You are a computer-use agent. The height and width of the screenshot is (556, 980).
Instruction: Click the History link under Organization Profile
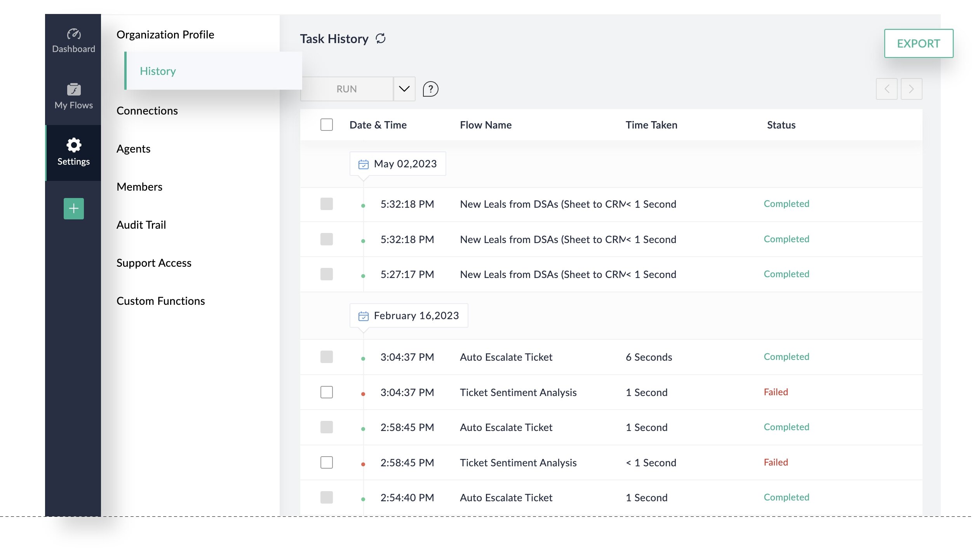click(157, 71)
